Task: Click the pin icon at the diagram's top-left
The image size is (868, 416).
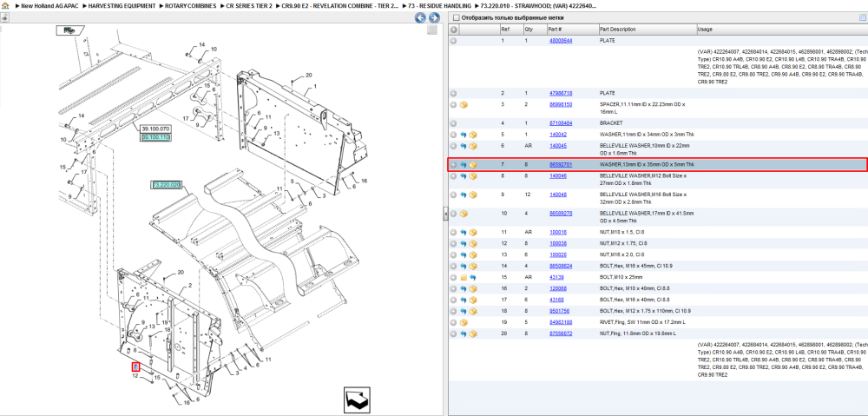Action: 4,17
